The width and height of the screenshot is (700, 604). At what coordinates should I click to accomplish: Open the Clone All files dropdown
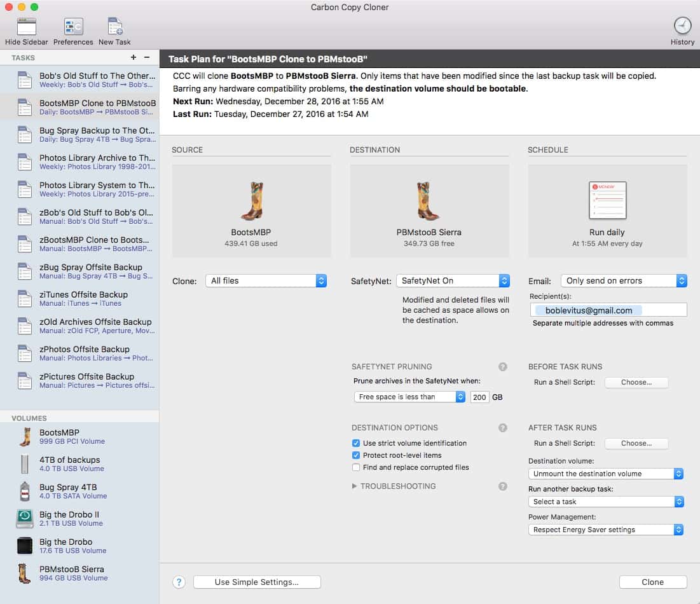[x=266, y=280]
